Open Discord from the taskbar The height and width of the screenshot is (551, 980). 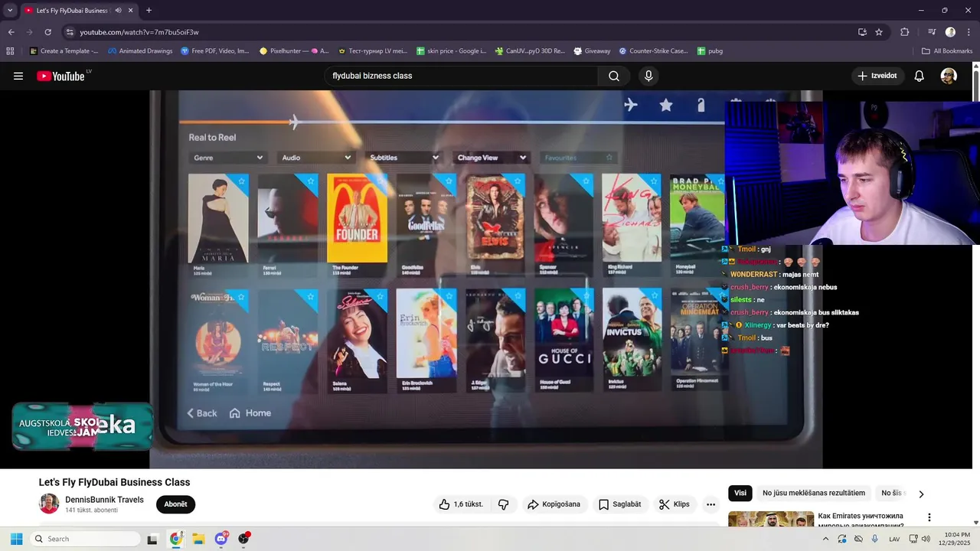221,539
